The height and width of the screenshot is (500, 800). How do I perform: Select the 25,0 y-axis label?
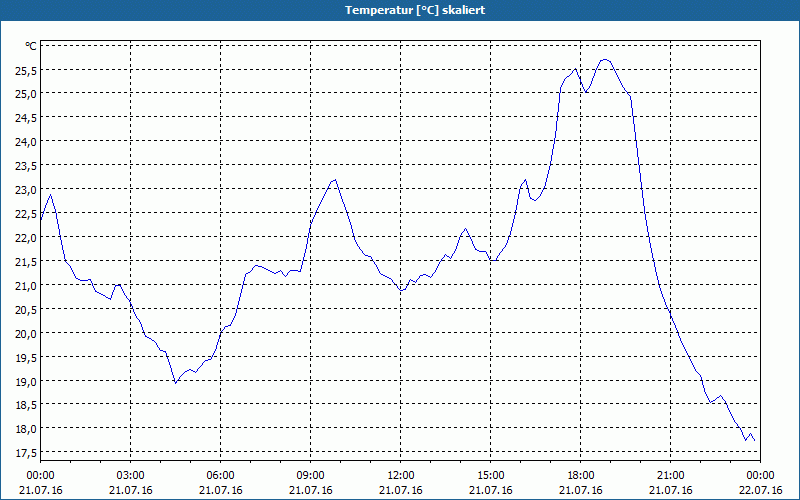(26, 94)
